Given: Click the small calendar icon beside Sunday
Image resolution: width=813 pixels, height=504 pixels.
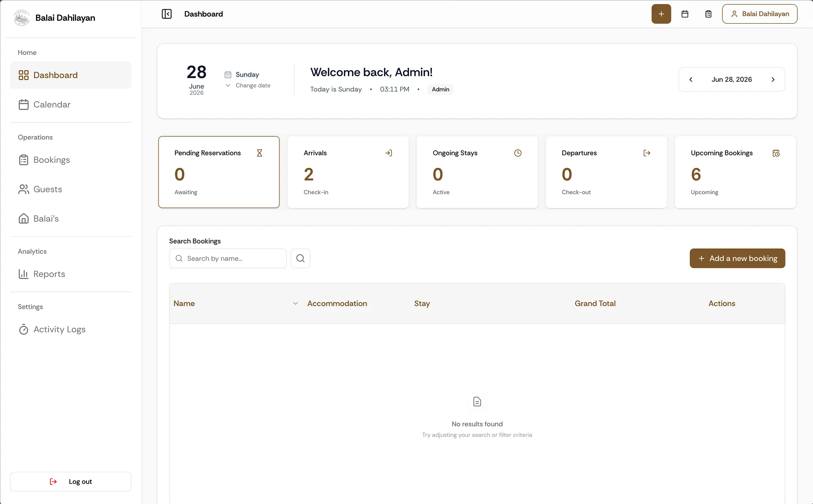Looking at the screenshot, I should click(x=228, y=75).
